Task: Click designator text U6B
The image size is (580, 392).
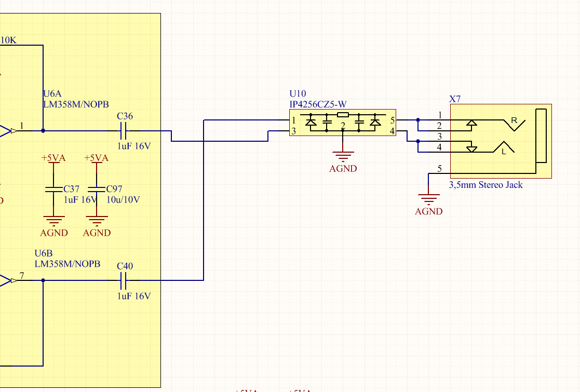Action: point(44,253)
